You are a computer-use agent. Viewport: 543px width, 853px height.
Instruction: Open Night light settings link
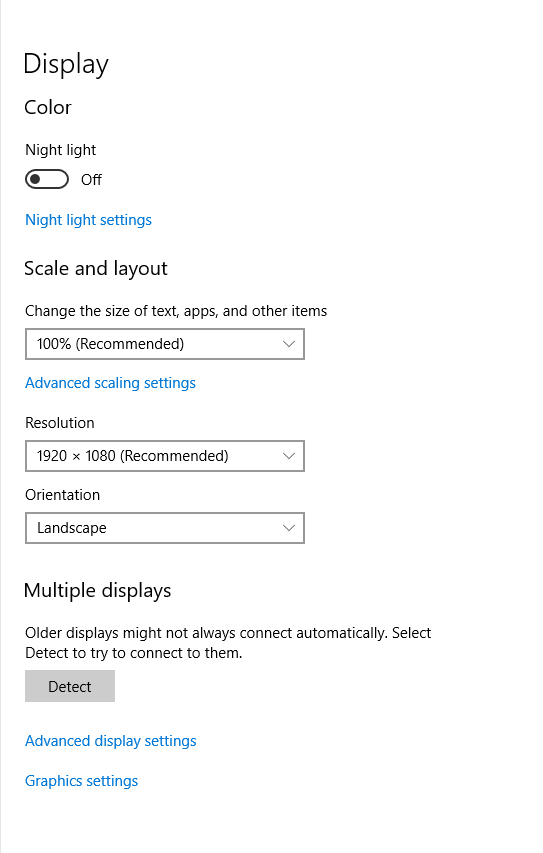(x=88, y=220)
